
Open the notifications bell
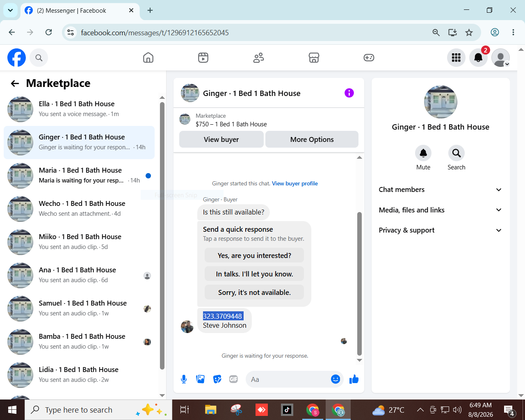click(478, 58)
